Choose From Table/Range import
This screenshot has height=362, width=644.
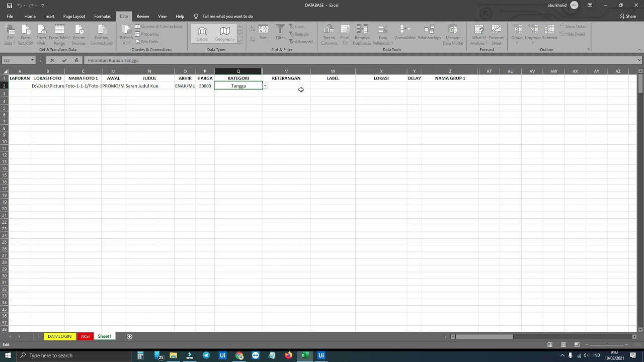click(x=59, y=35)
